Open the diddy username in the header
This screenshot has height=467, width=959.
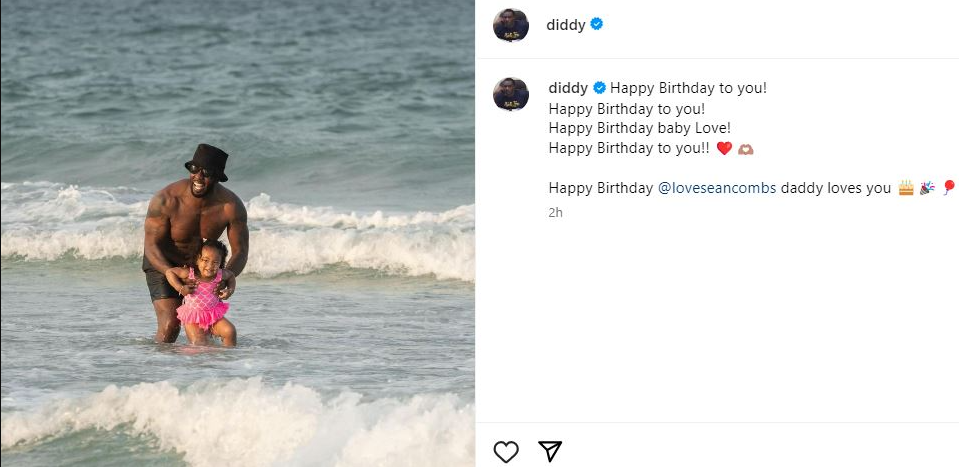565,25
